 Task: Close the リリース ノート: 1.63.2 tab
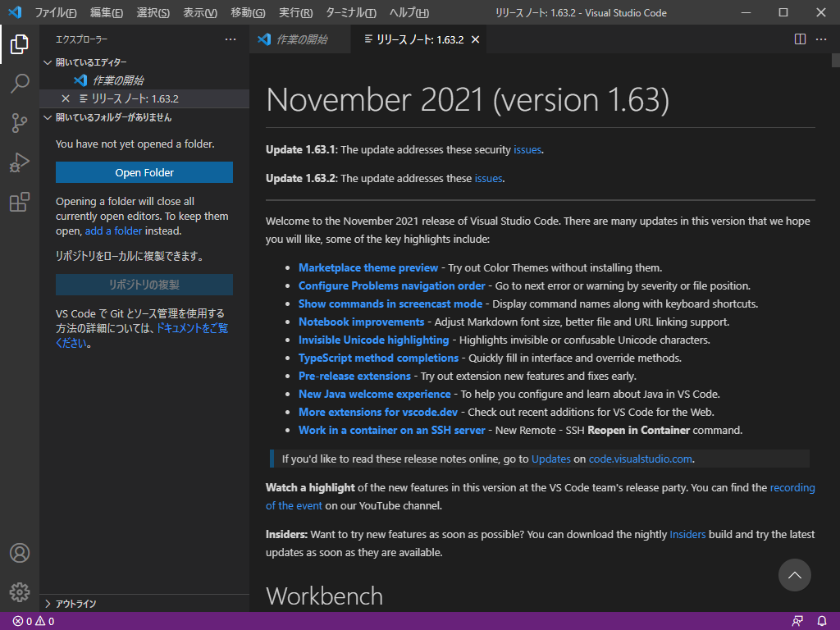click(475, 39)
